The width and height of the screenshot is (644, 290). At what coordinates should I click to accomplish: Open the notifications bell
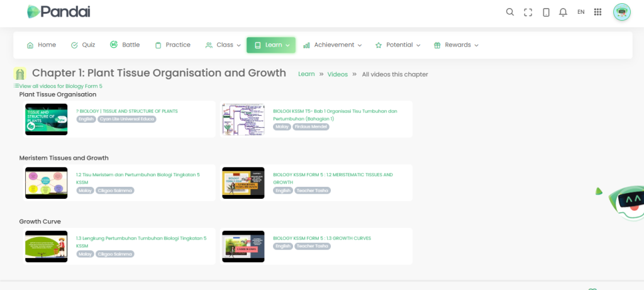tap(563, 12)
